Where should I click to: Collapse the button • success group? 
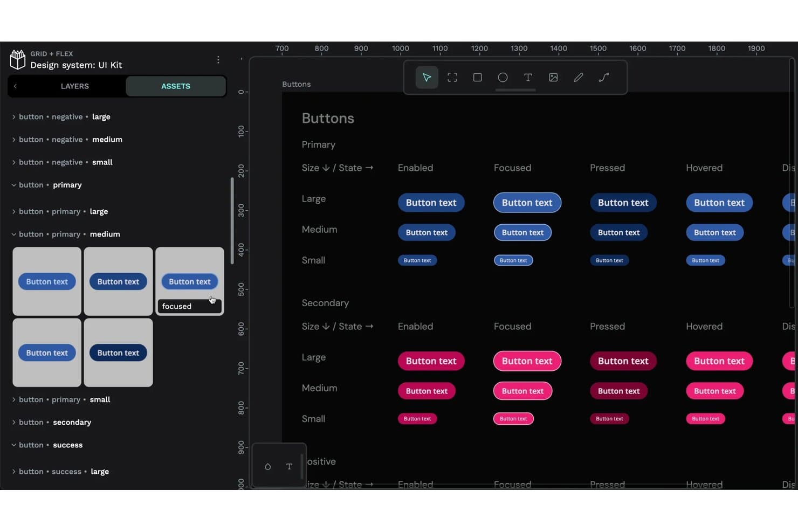point(47,445)
